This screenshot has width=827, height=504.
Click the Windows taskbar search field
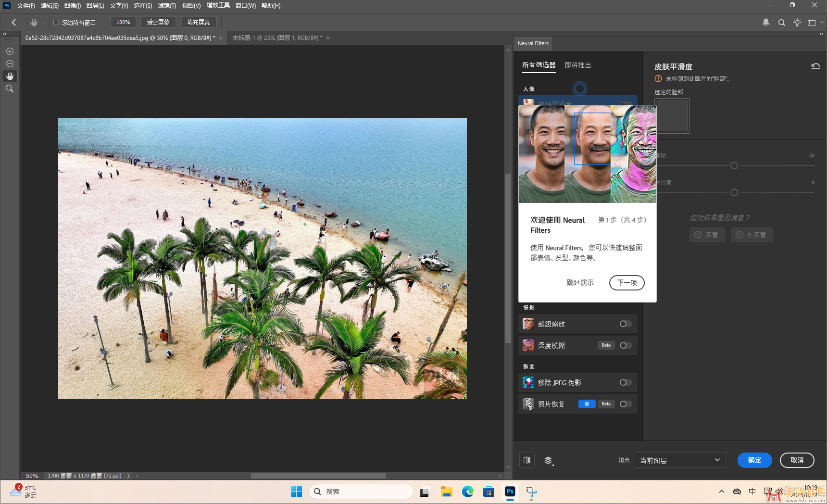(361, 491)
